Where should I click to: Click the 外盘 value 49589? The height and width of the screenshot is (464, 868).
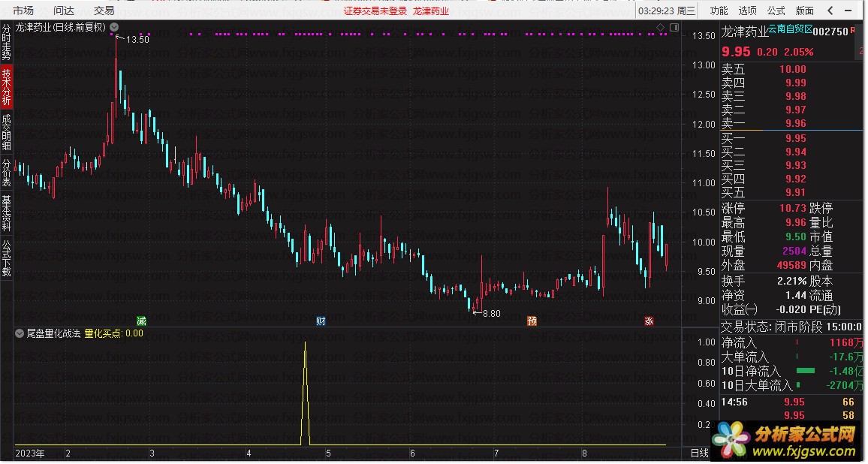791,265
